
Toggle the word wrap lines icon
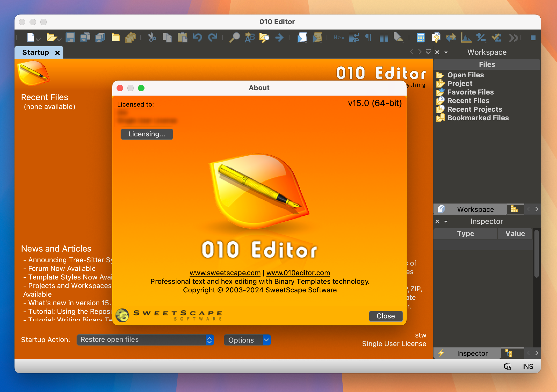coord(354,38)
